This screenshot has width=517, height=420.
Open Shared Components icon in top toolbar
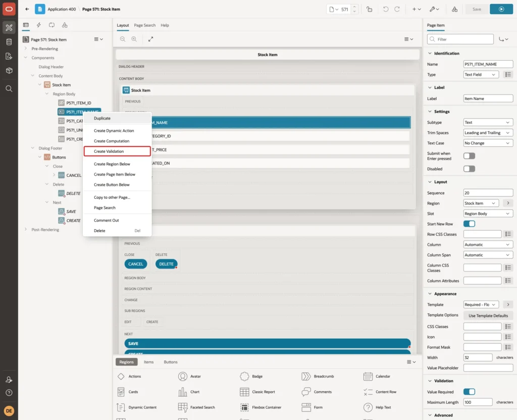click(x=455, y=9)
